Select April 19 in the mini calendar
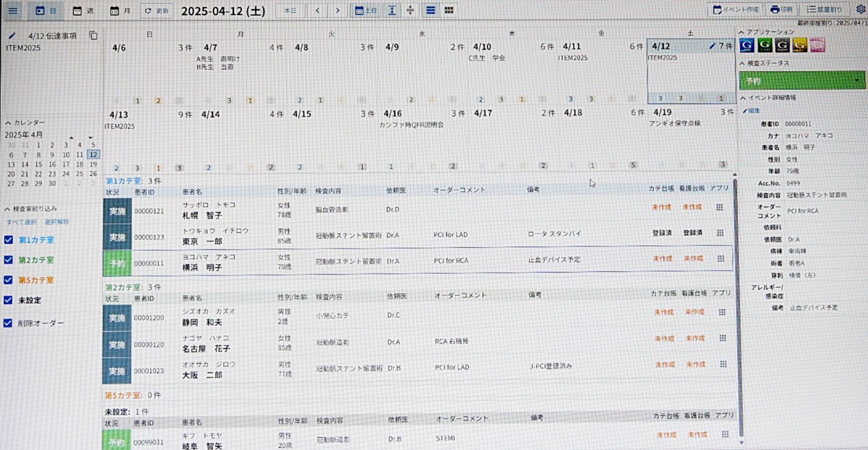The width and height of the screenshot is (868, 450). click(92, 164)
